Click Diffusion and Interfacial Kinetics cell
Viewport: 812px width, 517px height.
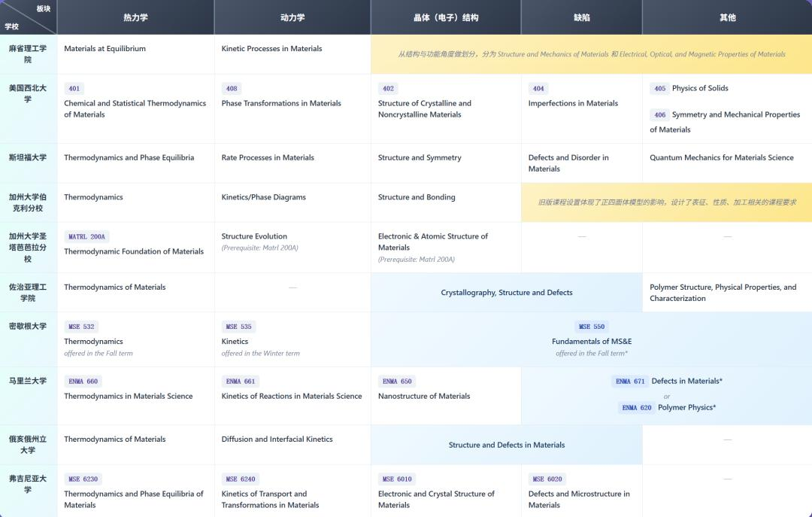(x=277, y=439)
